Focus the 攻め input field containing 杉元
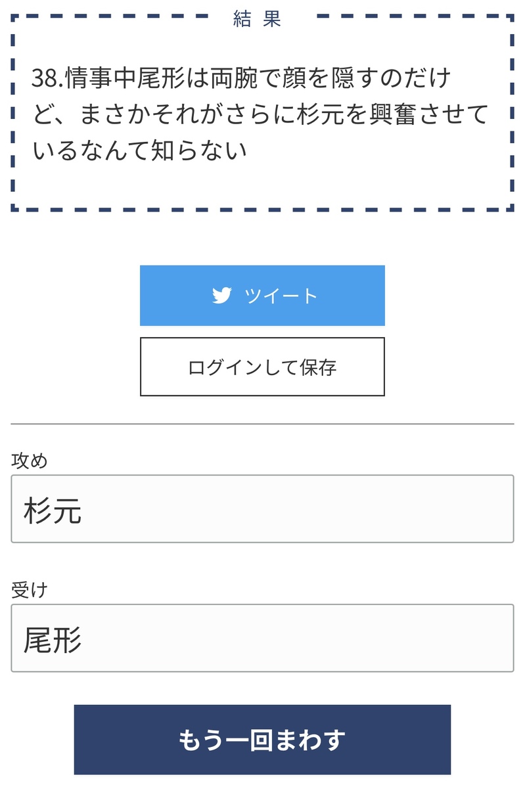The height and width of the screenshot is (812, 525). click(x=262, y=509)
